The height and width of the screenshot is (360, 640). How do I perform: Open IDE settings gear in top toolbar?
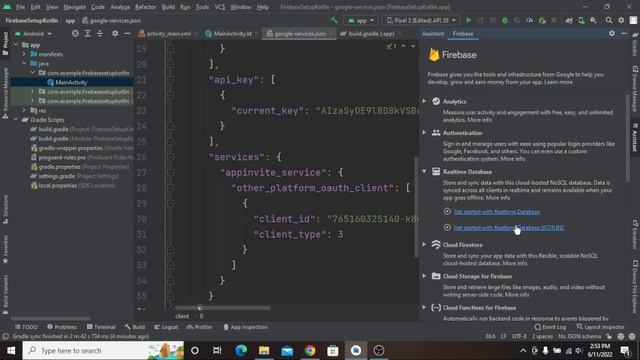tap(621, 20)
